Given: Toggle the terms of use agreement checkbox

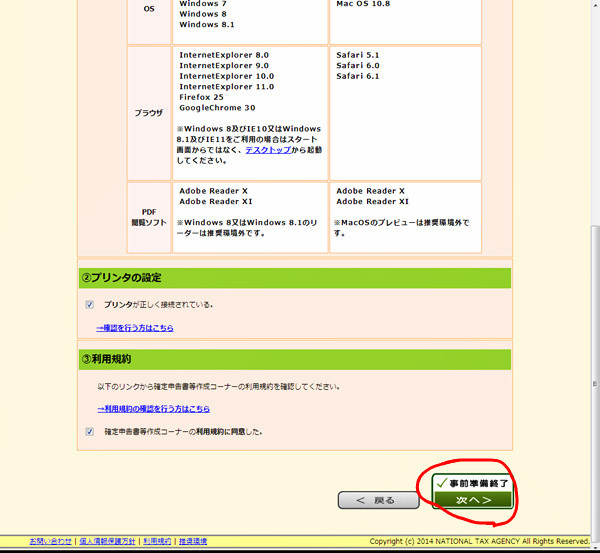Looking at the screenshot, I should (x=90, y=432).
